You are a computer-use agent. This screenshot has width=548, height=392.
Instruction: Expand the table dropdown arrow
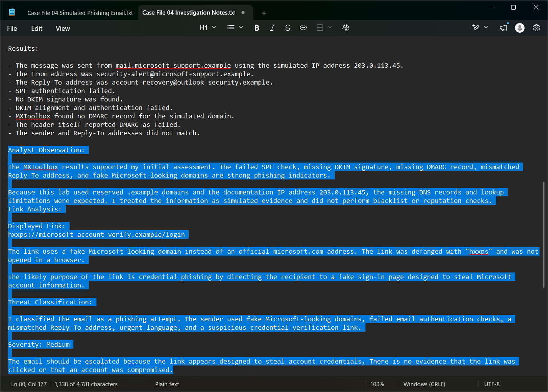tap(330, 27)
